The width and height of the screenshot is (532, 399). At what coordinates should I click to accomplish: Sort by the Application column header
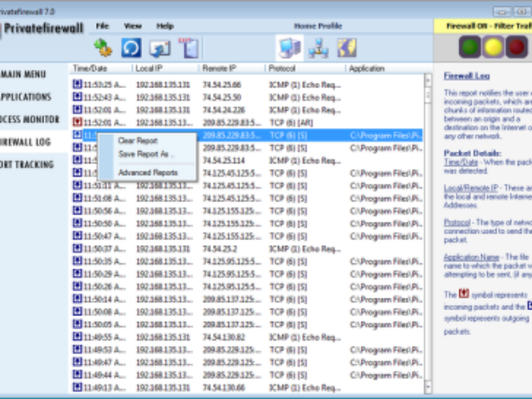[x=385, y=68]
